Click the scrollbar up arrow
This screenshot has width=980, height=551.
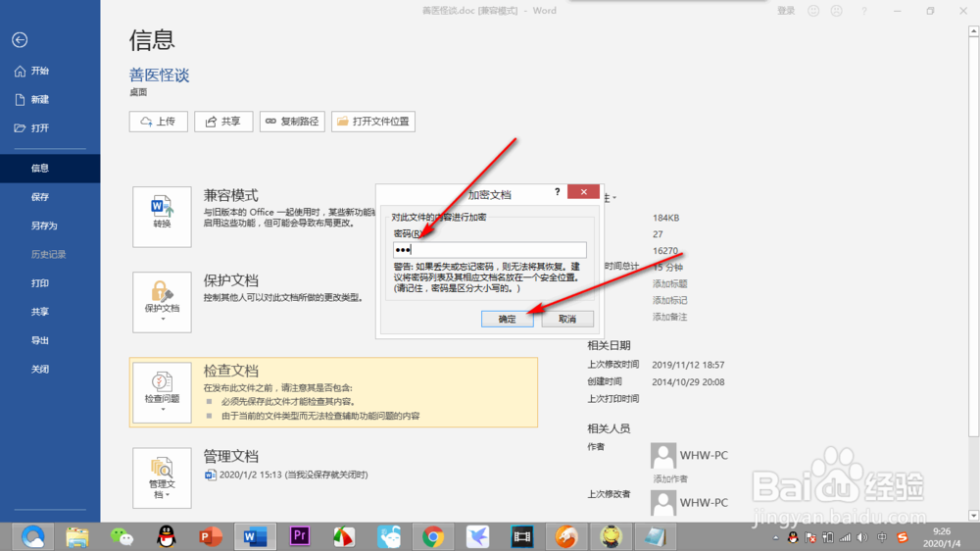coord(973,30)
